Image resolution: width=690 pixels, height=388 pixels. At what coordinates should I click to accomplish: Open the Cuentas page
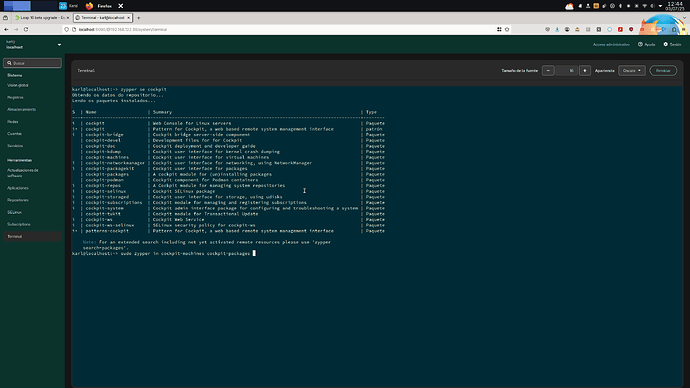click(15, 133)
